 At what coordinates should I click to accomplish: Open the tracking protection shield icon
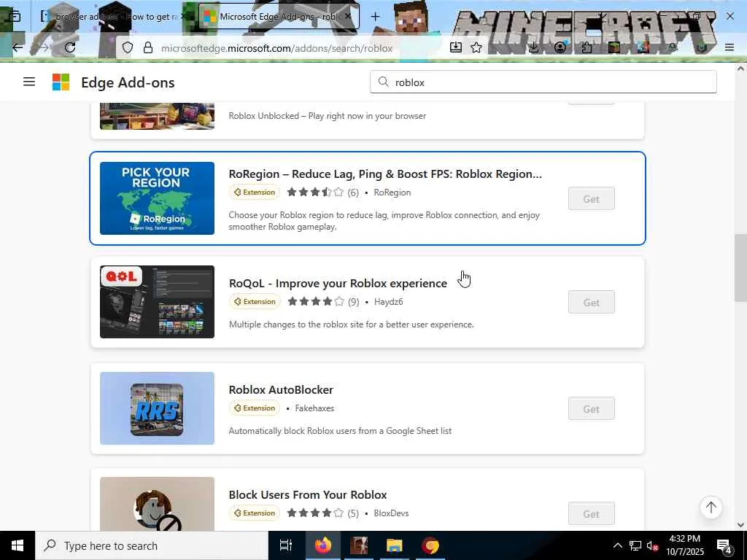pos(128,47)
